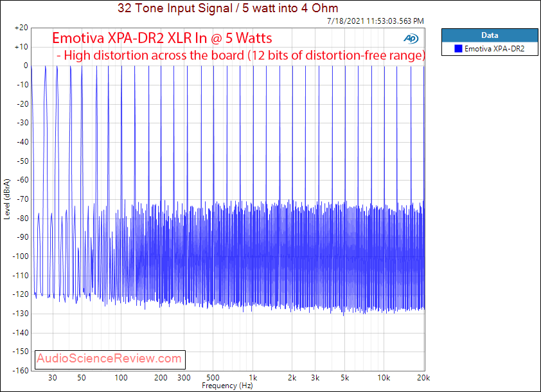Image resolution: width=541 pixels, height=392 pixels.
Task: Click the -160 Y-axis tick label
Action: click(21, 371)
